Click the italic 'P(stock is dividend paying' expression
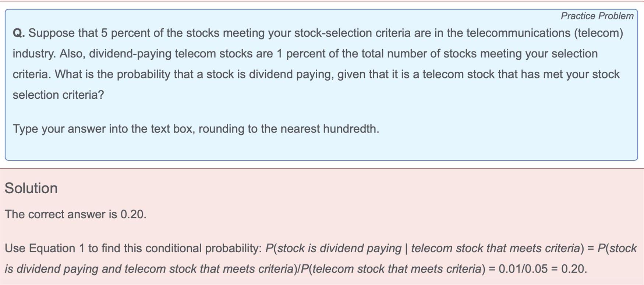 pos(333,248)
